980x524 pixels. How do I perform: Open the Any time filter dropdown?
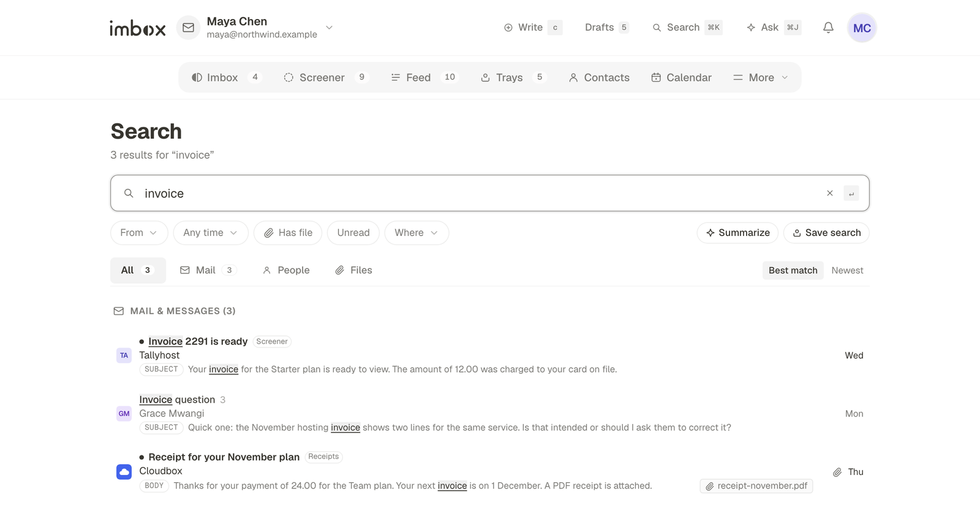click(x=211, y=233)
